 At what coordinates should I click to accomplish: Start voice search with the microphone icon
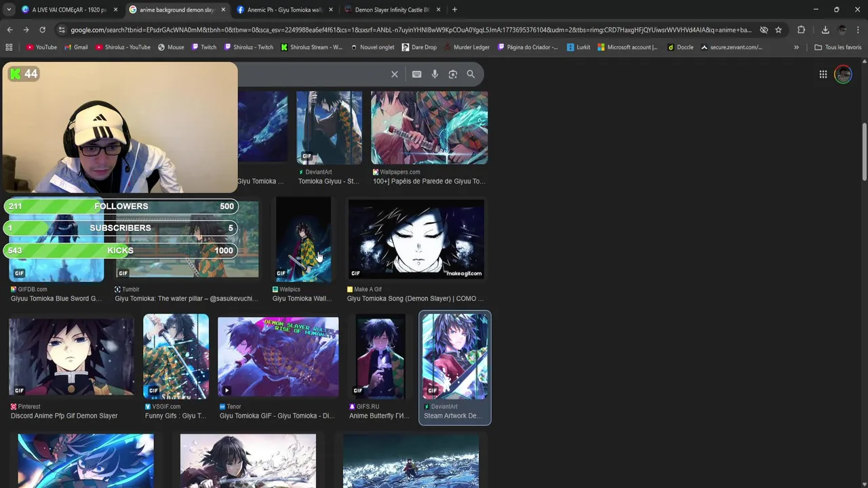tap(435, 74)
